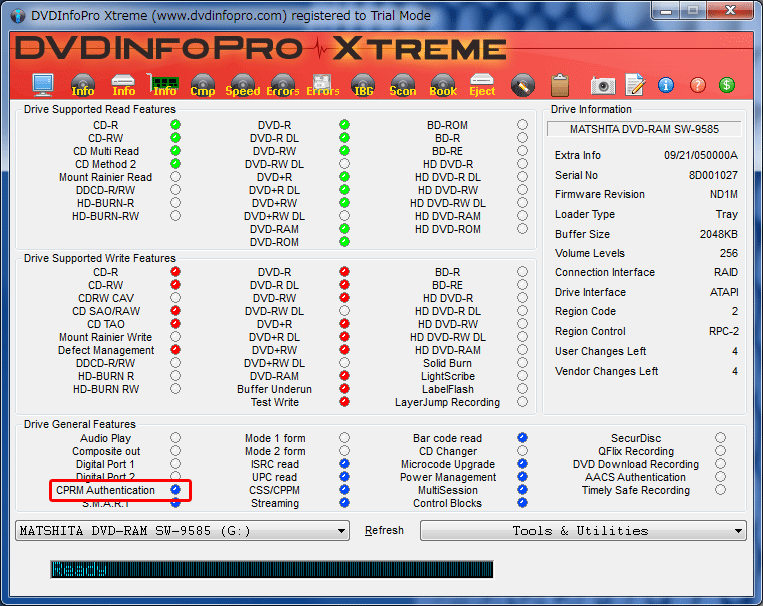The height and width of the screenshot is (606, 763).
Task: Click the Timely Safe Recording label
Action: [636, 490]
